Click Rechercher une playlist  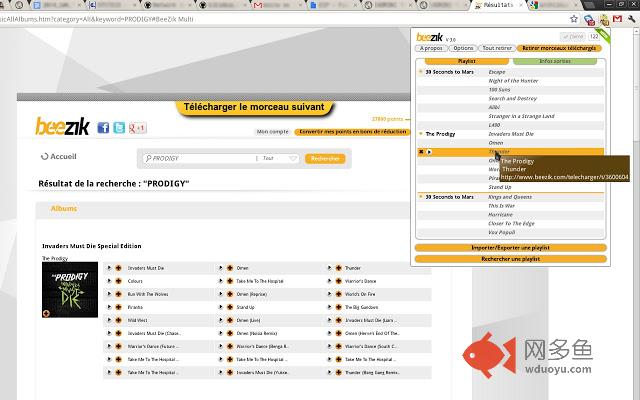tap(510, 259)
